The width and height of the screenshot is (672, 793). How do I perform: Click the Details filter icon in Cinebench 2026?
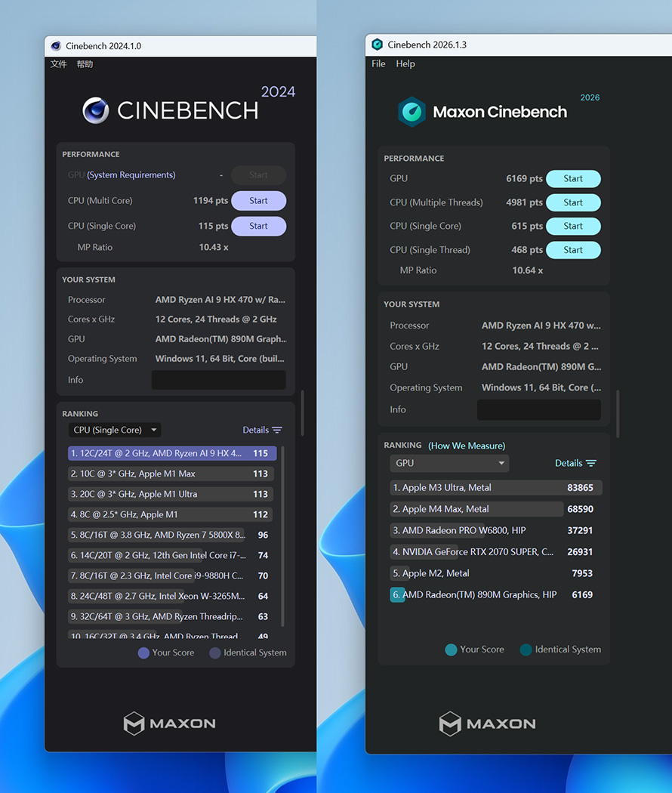pyautogui.click(x=591, y=463)
